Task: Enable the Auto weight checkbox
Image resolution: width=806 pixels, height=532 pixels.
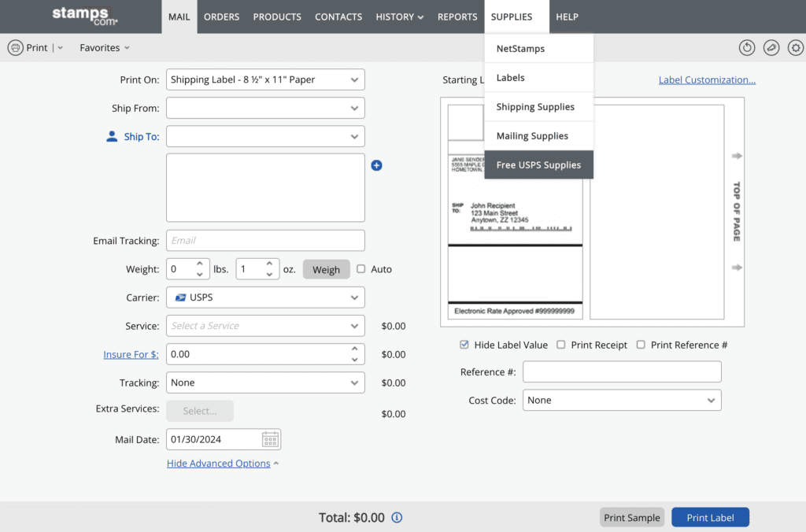Action: tap(361, 269)
